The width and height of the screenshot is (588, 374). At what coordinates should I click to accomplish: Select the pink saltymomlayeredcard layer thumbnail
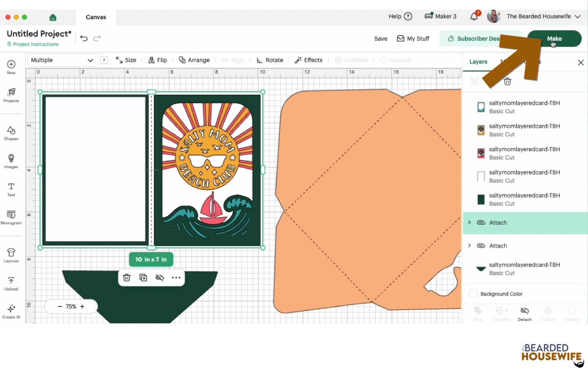click(481, 153)
